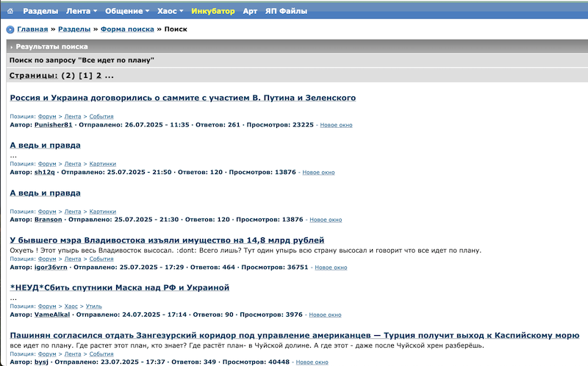Viewport: 588px width, 366px height.
Task: Open ЯП Файлы in navigation bar
Action: click(x=286, y=11)
